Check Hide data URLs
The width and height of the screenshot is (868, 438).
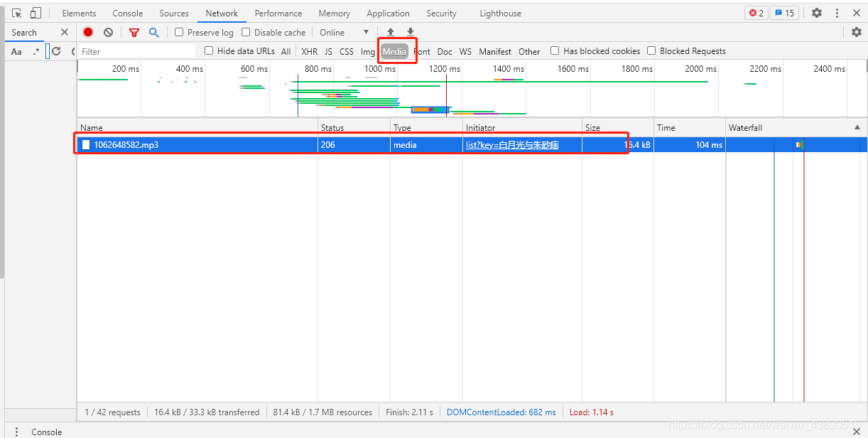click(x=209, y=50)
